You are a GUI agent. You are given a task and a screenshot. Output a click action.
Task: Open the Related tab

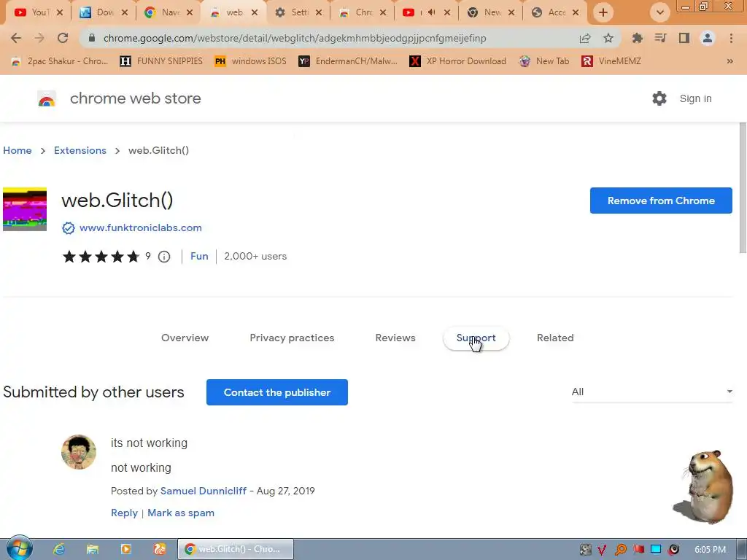tap(555, 338)
